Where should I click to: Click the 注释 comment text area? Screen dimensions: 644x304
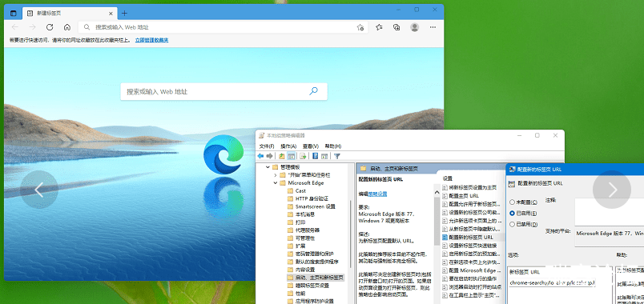pyautogui.click(x=609, y=211)
